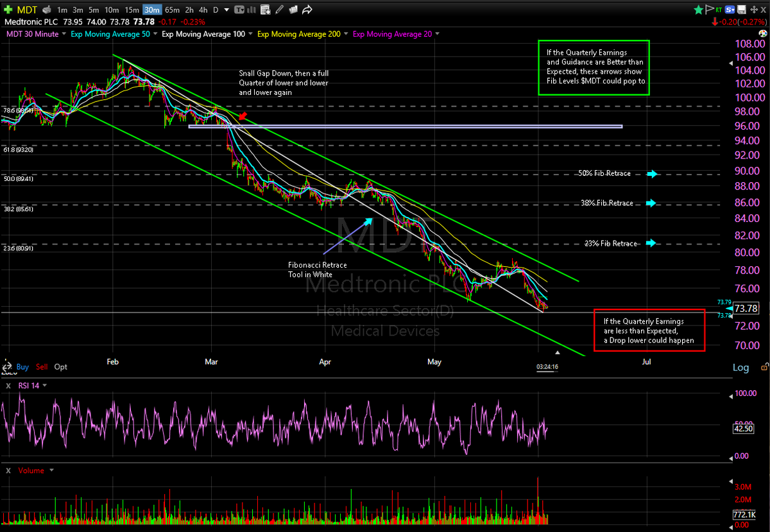
Task: Click the floppy disk save icon
Action: [742, 10]
